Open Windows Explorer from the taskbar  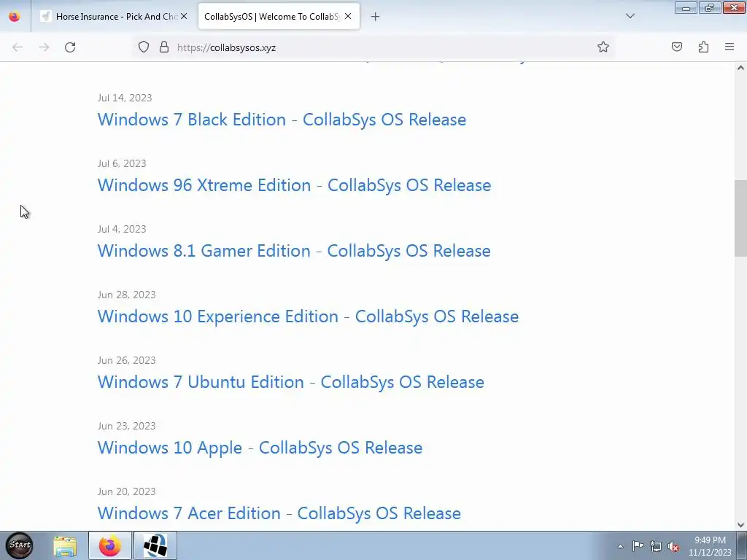coord(65,545)
